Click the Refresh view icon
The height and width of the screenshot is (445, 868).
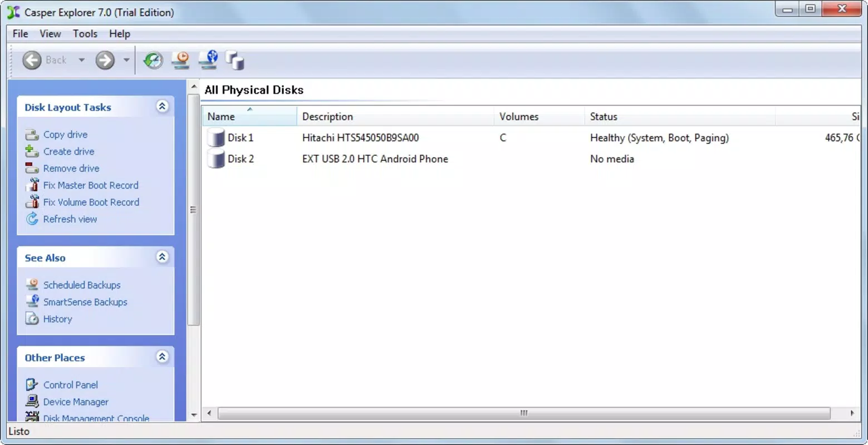click(x=32, y=219)
